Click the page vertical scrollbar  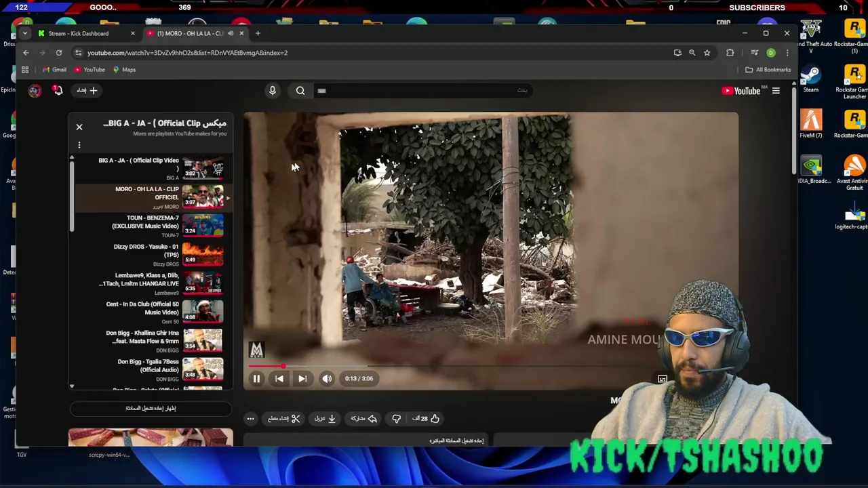[x=793, y=132]
